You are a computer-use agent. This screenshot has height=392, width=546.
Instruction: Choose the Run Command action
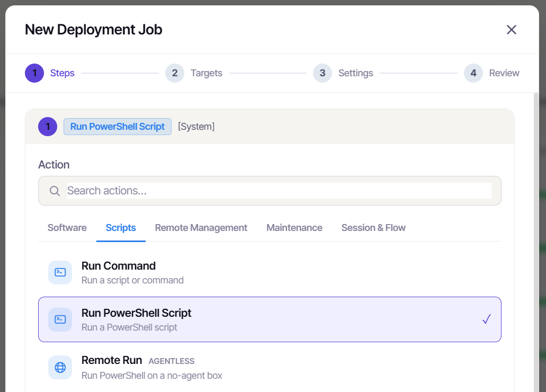click(270, 272)
